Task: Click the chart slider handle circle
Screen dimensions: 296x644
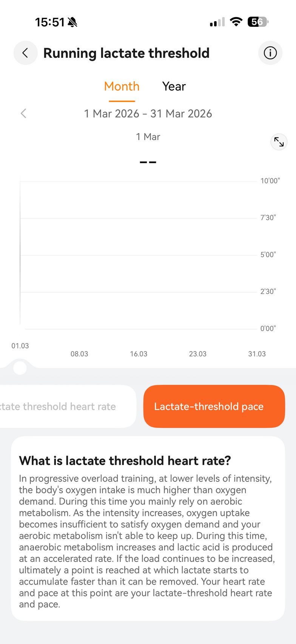Action: click(x=20, y=367)
